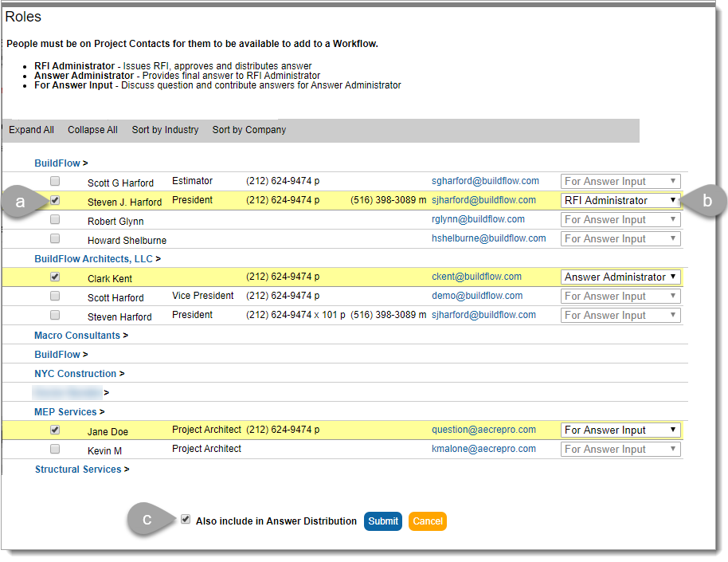Open Clark Kent's Answer Administrator dropdown
This screenshot has height=562, width=728.
(x=620, y=277)
